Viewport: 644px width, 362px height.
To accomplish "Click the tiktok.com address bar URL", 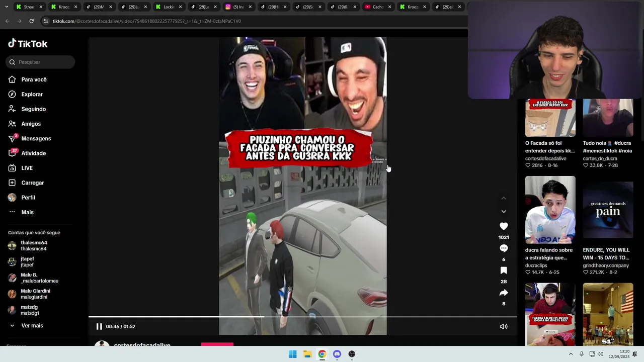I will coord(146,21).
